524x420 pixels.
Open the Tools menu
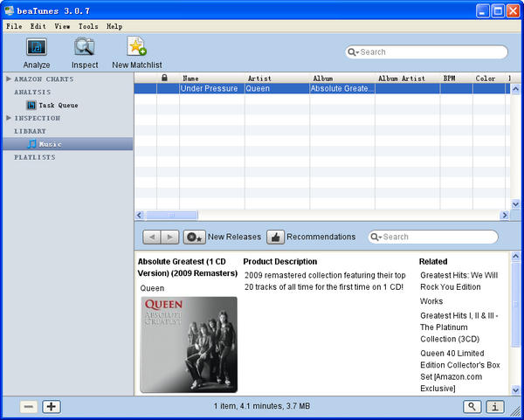click(x=88, y=26)
